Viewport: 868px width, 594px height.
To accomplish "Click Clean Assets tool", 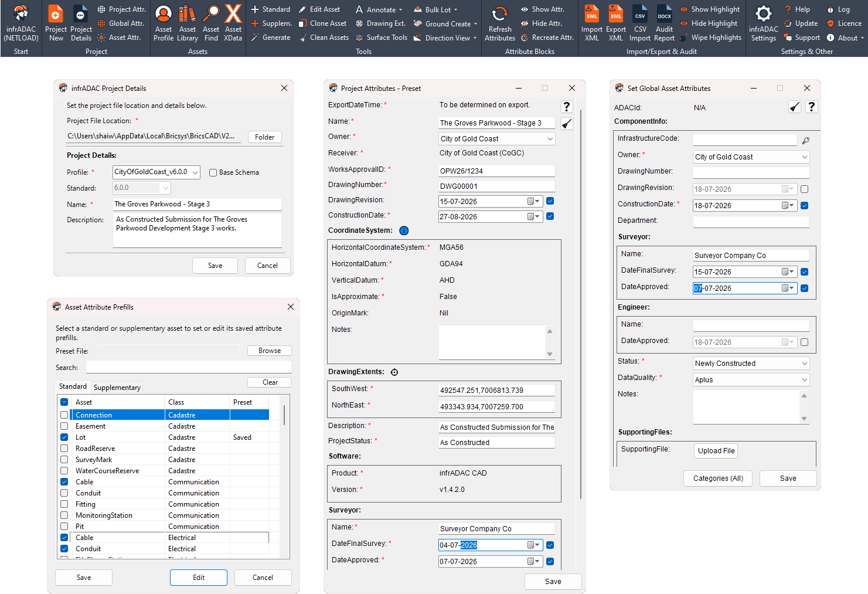I will click(x=324, y=38).
